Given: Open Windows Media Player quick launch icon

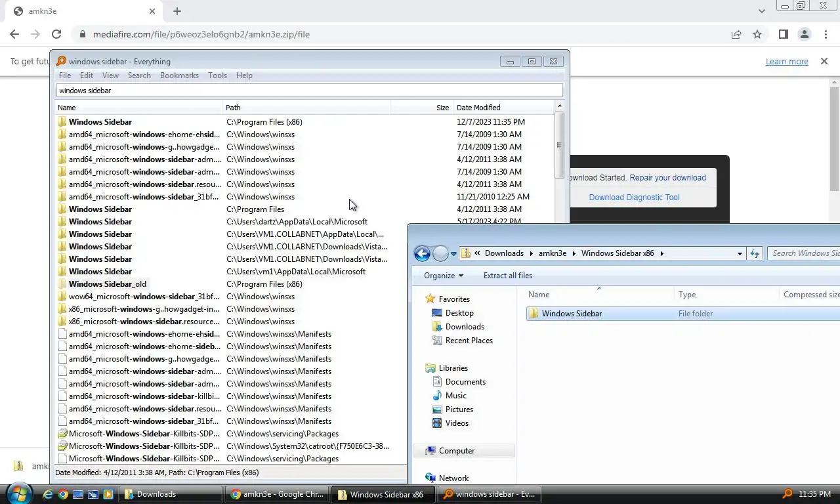Looking at the screenshot, I should (108, 494).
